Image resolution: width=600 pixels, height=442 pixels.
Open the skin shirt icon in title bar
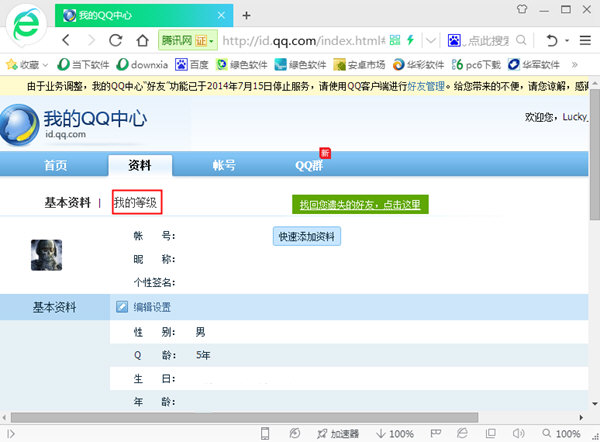click(522, 9)
